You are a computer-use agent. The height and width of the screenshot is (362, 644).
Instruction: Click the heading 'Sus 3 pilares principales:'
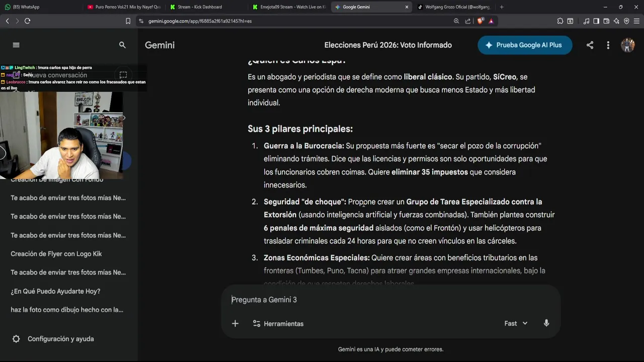point(300,129)
